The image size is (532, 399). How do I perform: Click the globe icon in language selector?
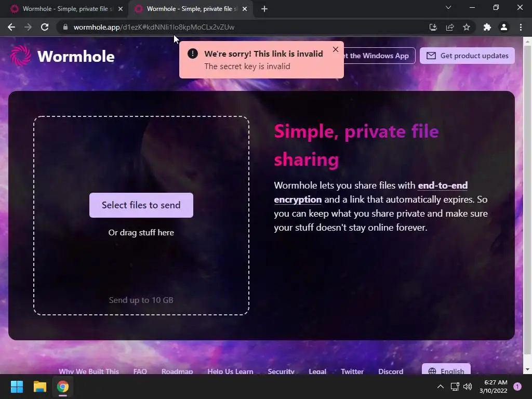point(432,371)
